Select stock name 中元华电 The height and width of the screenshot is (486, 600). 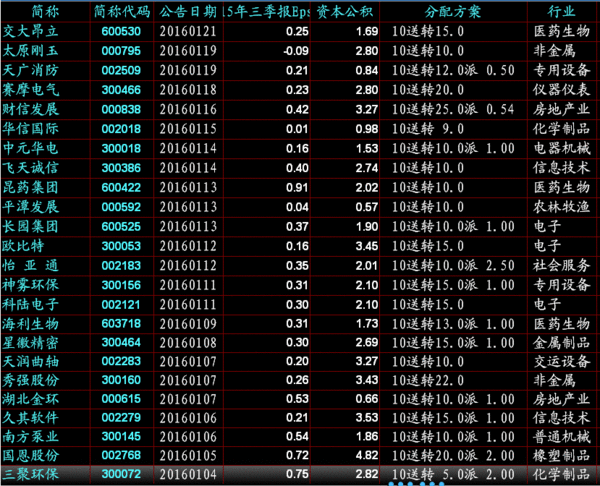pos(30,148)
